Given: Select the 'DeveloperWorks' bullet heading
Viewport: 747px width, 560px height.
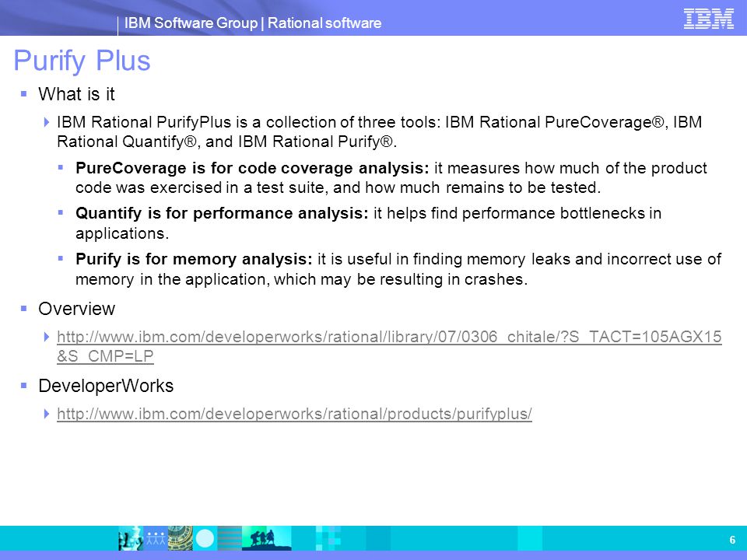Looking at the screenshot, I should [106, 386].
